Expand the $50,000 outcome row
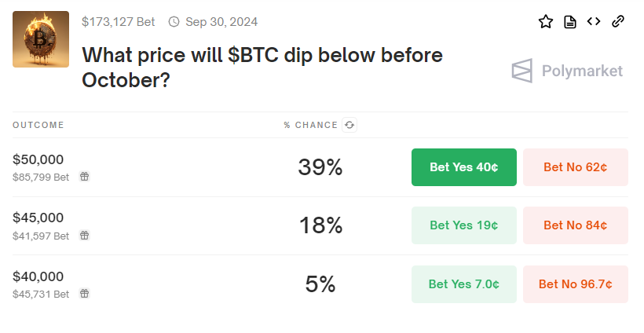 (x=320, y=167)
